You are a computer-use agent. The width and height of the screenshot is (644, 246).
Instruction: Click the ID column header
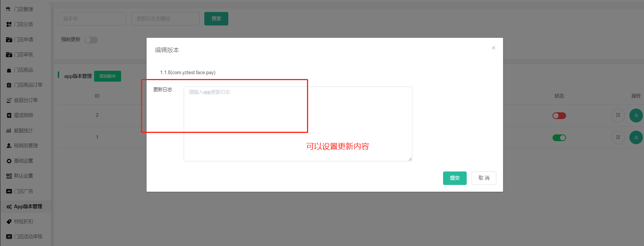coord(97,96)
